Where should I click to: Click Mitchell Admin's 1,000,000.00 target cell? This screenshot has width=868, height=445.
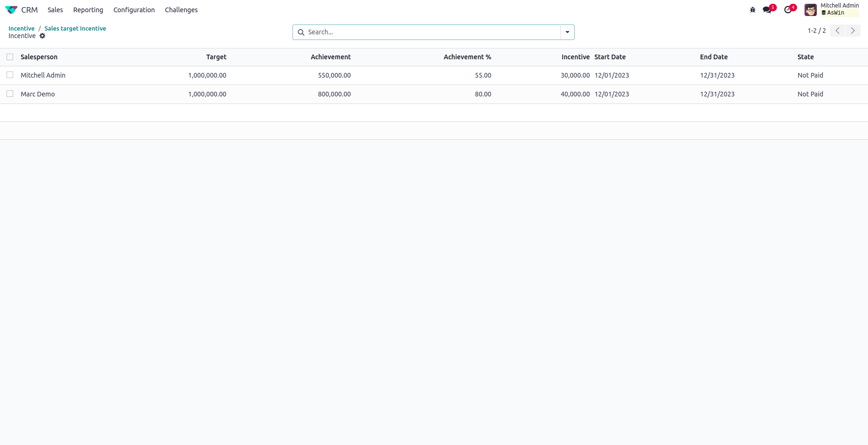[x=207, y=75]
